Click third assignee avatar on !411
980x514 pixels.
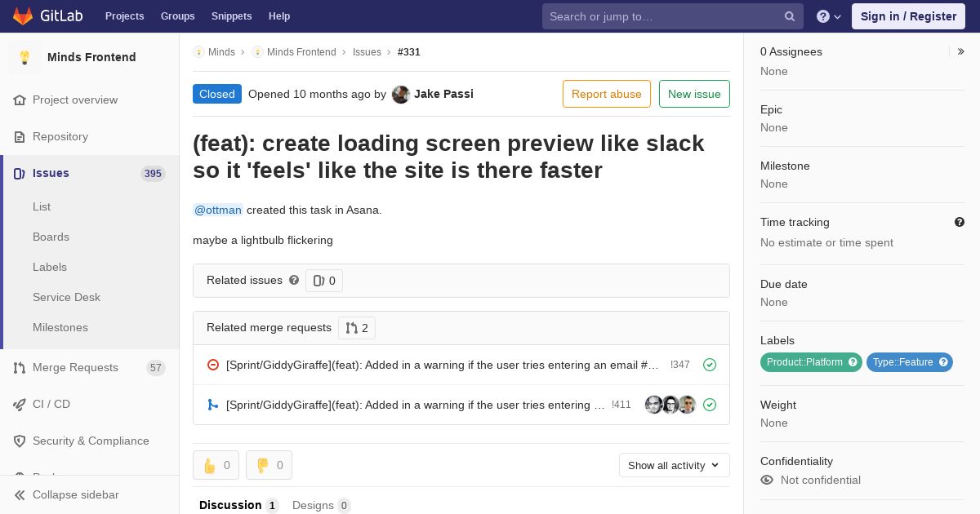coord(688,405)
